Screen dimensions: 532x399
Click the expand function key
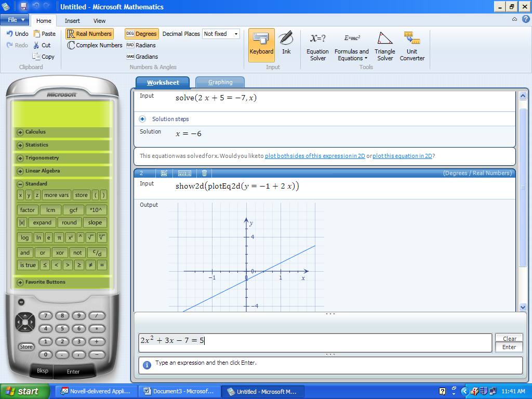click(x=42, y=222)
